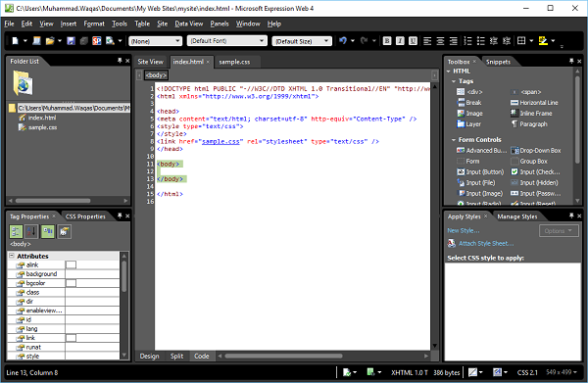Open the Borders dropdown arrow
588x383 pixels.
click(x=531, y=40)
